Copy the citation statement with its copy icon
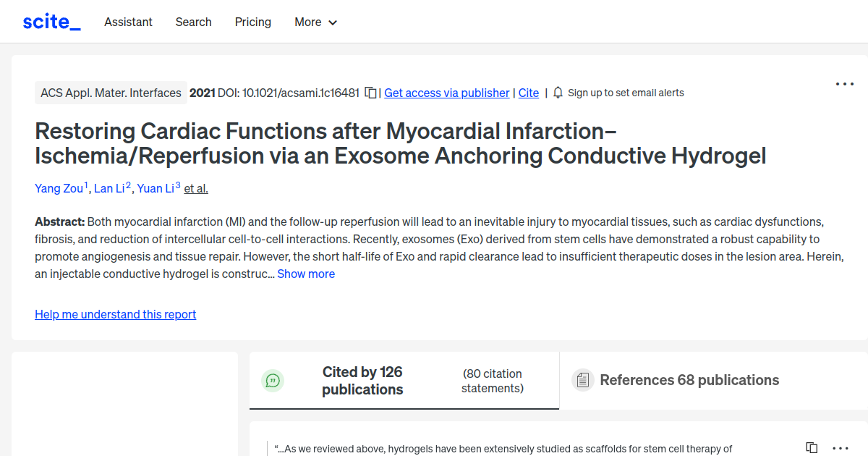 (x=812, y=448)
